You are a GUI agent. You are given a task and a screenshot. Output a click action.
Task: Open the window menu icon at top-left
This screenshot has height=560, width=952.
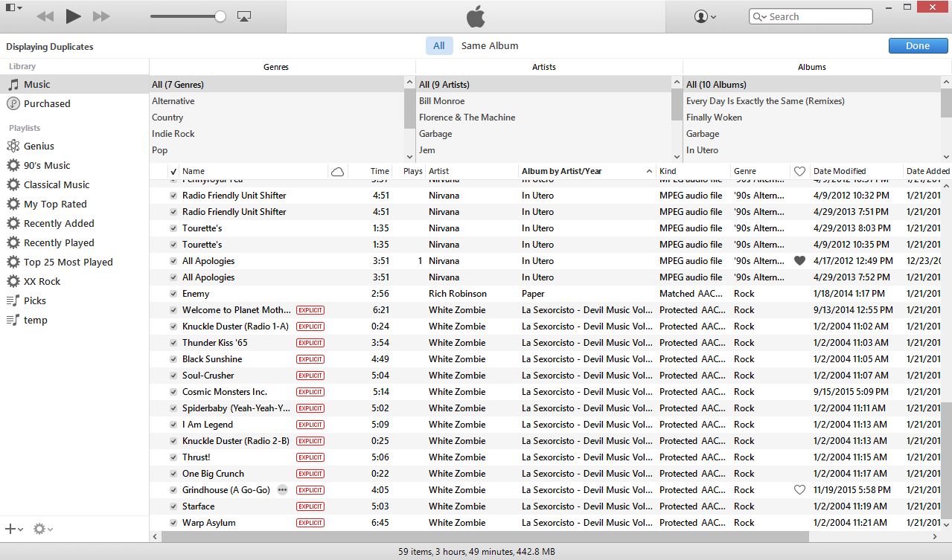13,7
